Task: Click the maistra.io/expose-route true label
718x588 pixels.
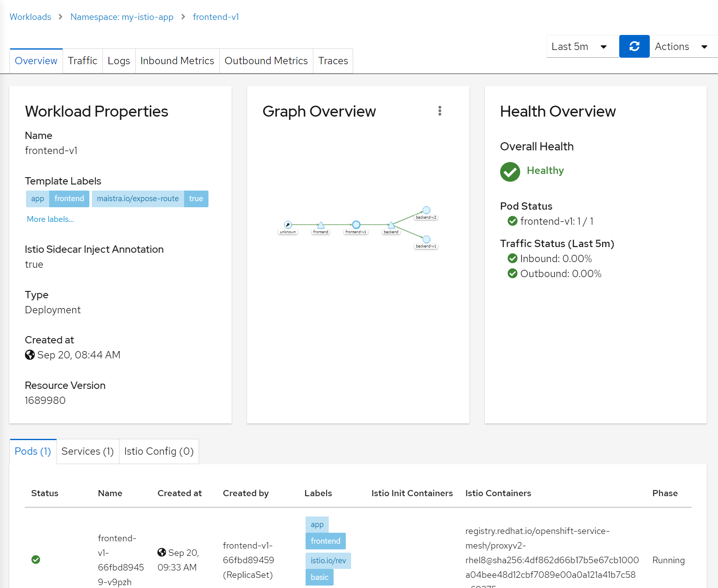Action: point(150,199)
